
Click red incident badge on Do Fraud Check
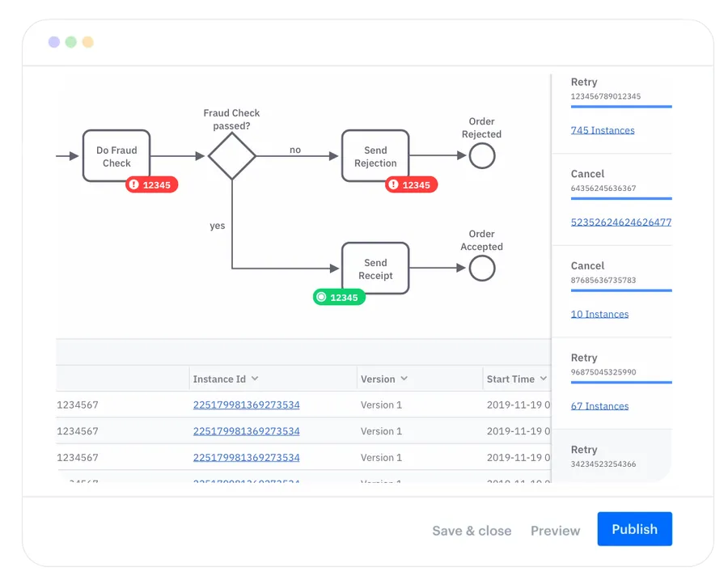[152, 185]
